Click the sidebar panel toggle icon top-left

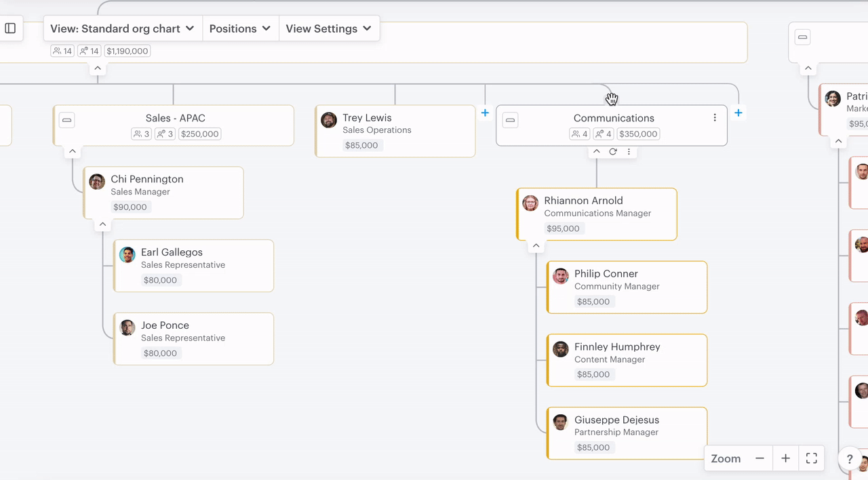pos(9,28)
